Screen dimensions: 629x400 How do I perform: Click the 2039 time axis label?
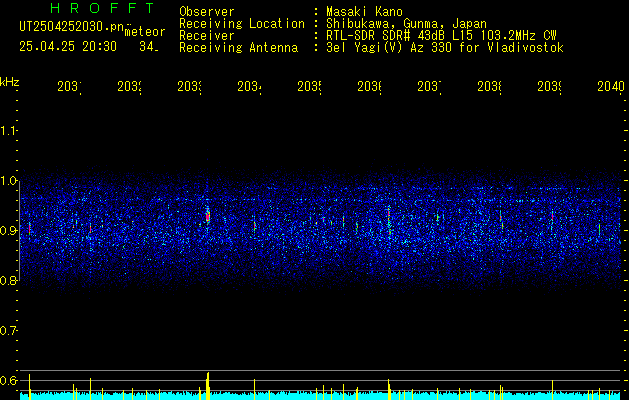pos(549,87)
